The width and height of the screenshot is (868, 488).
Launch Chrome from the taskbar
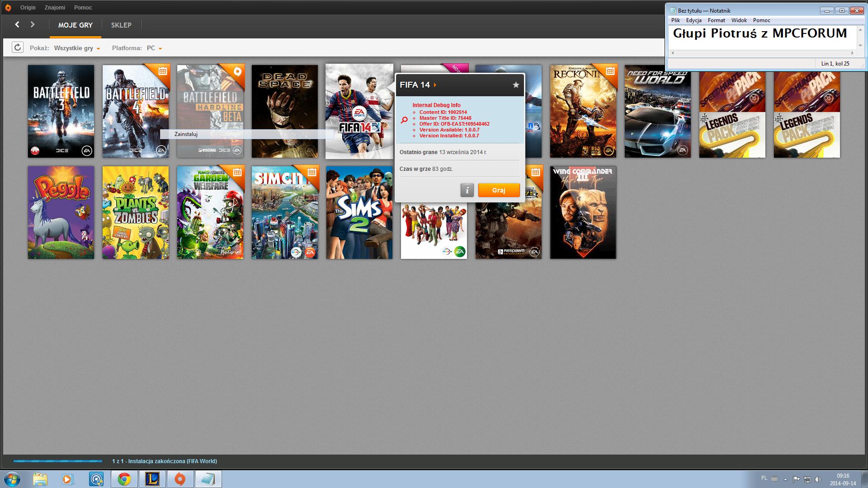tap(124, 479)
